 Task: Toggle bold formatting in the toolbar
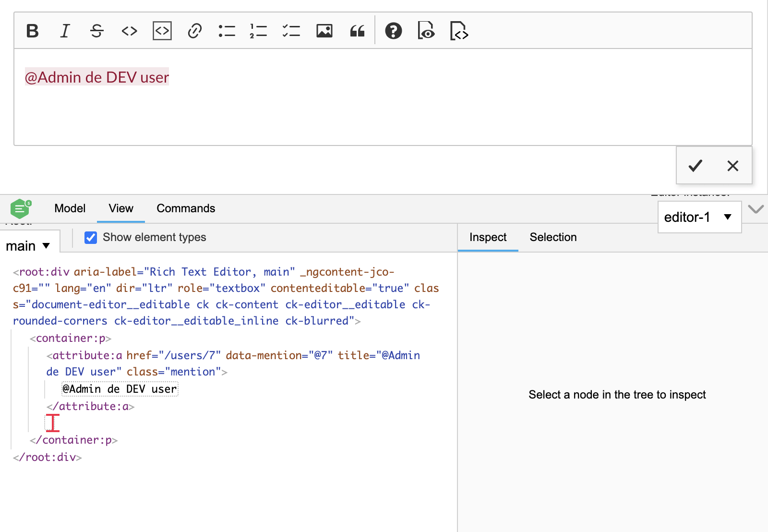click(32, 31)
